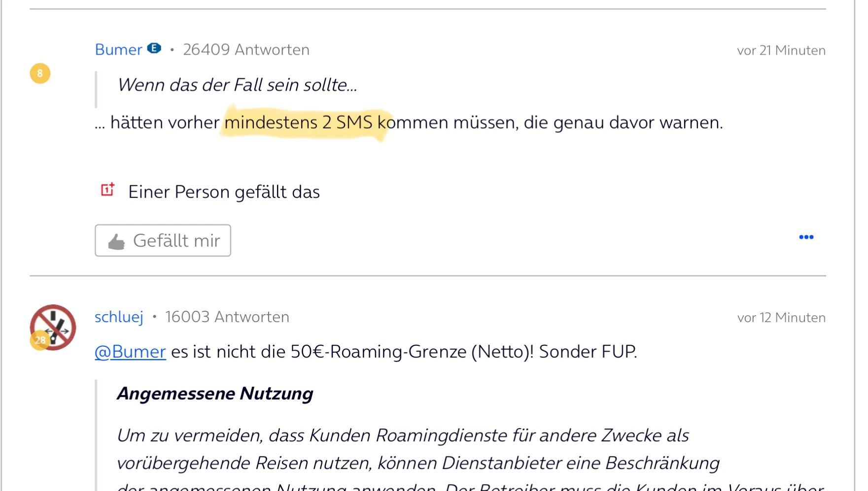This screenshot has height=491, width=868.
Task: Click the 'vor 12 Minuten' timestamp
Action: tap(781, 318)
